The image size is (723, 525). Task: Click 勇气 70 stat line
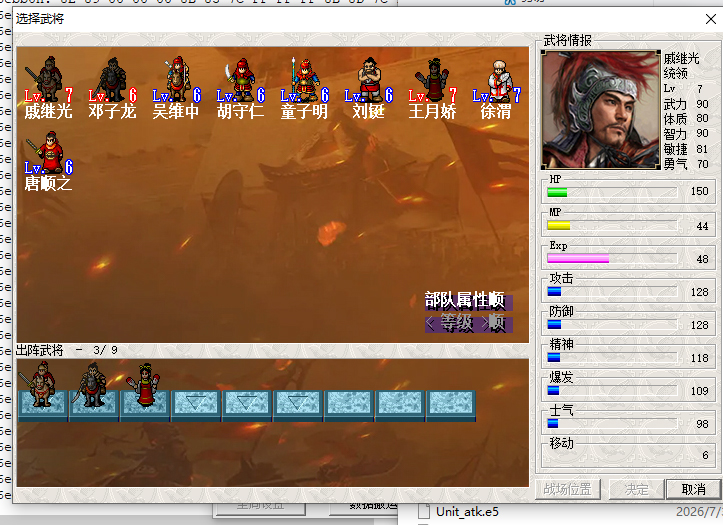tap(686, 164)
